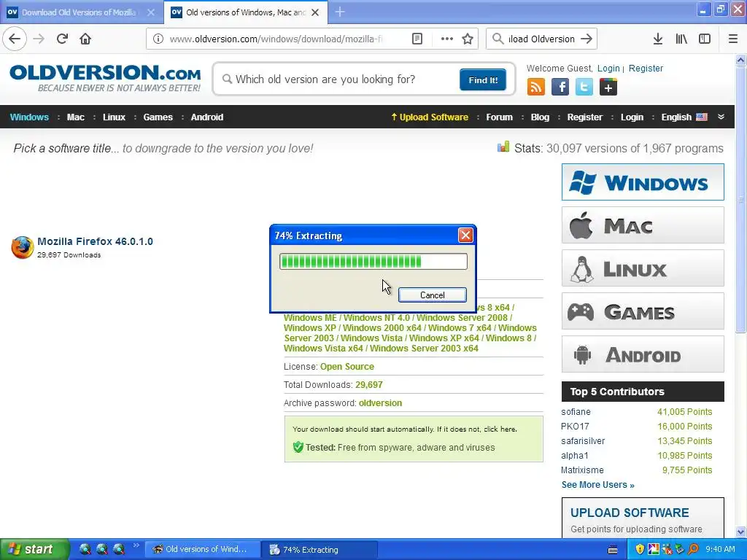This screenshot has width=747, height=560.
Task: Click the browser URL address field
Action: point(276,39)
